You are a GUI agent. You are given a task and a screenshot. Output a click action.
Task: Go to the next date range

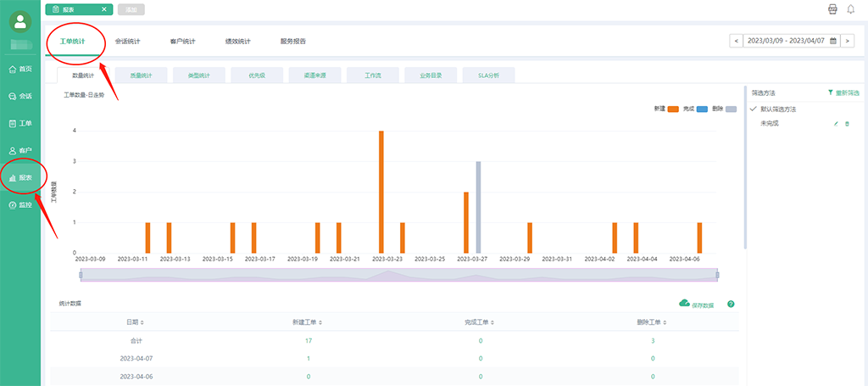point(847,41)
